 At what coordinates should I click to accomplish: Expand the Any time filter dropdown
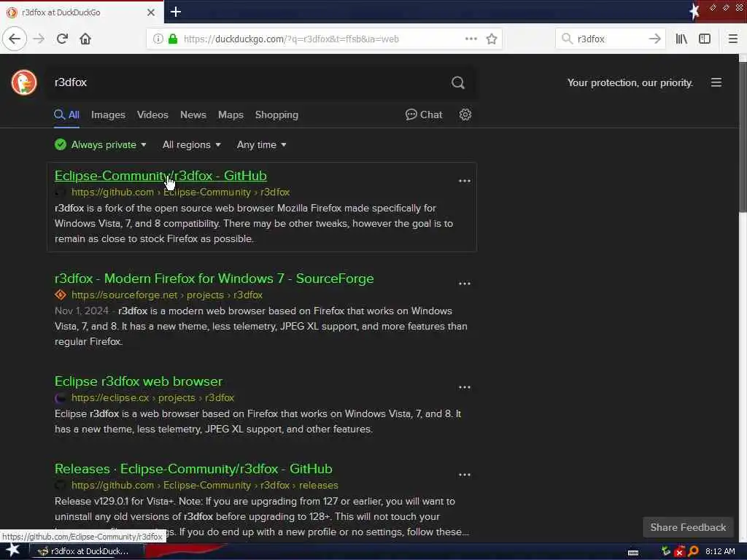point(262,145)
